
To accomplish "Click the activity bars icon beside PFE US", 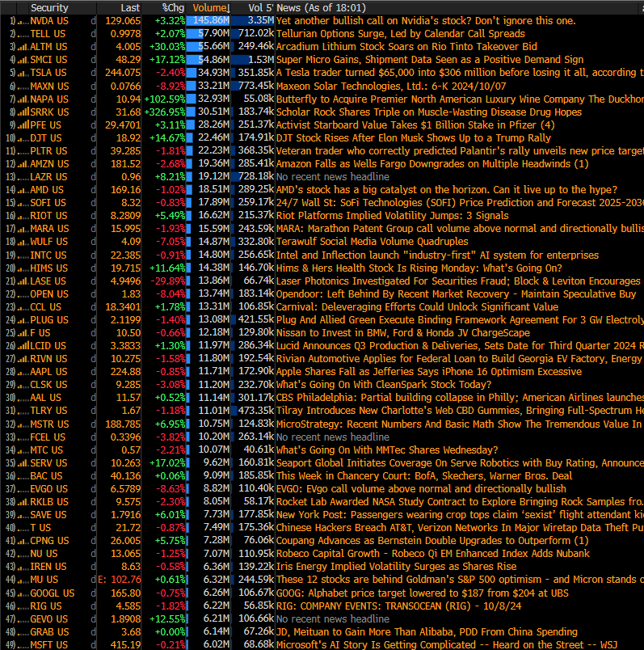I will 23,125.
